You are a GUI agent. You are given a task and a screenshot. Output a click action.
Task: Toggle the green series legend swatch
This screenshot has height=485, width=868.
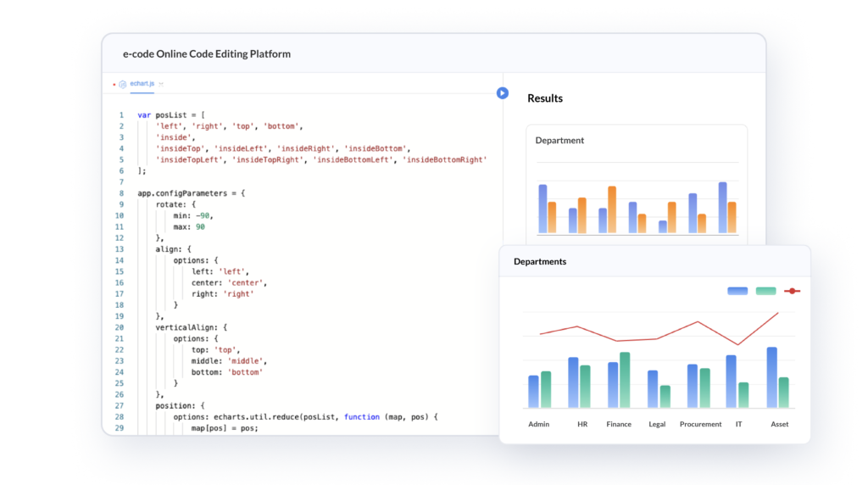[765, 291]
